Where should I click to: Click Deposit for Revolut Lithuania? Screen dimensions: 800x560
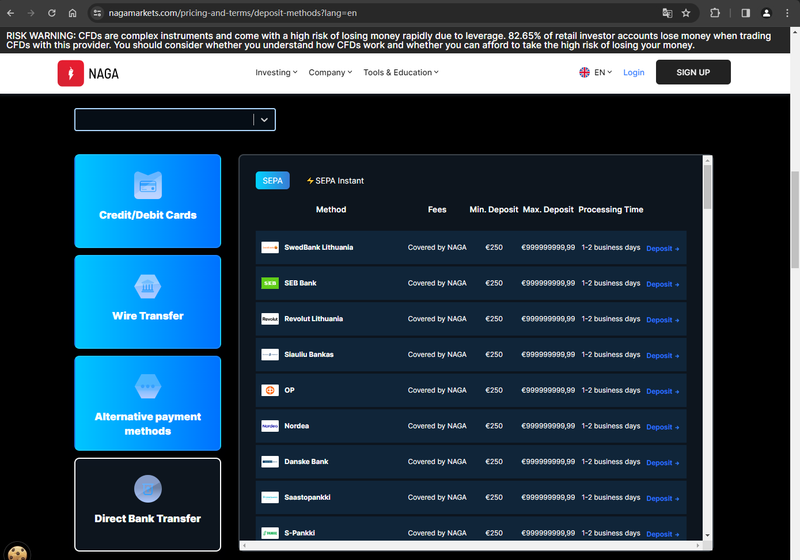[x=662, y=320]
